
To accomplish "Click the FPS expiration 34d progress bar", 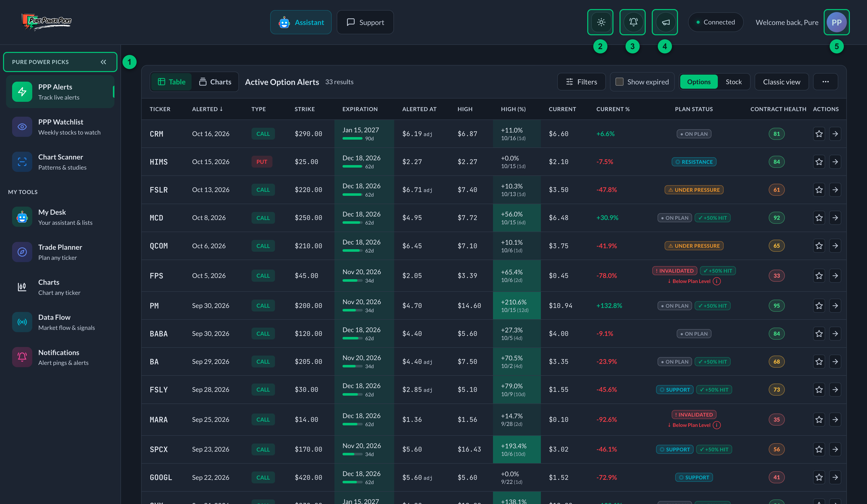I will (x=353, y=281).
